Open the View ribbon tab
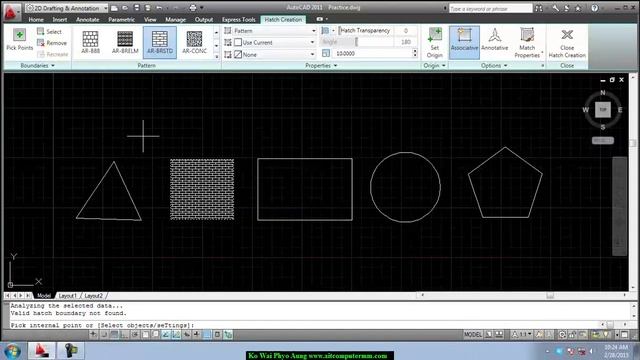Screen dimensions: 640x360 (x=150, y=20)
